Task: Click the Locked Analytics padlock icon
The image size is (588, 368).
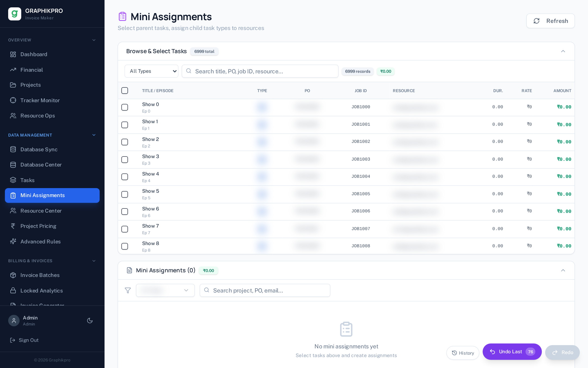Action: pos(13,291)
